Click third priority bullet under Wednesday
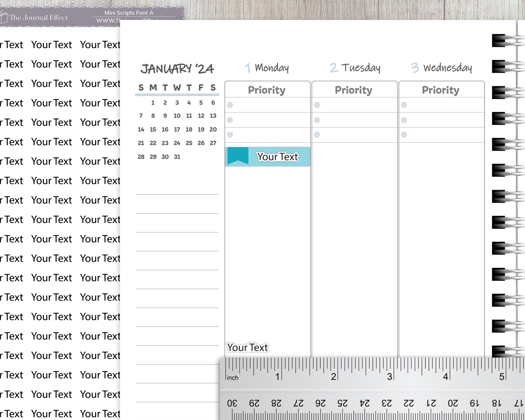The height and width of the screenshot is (420, 525). 404,135
